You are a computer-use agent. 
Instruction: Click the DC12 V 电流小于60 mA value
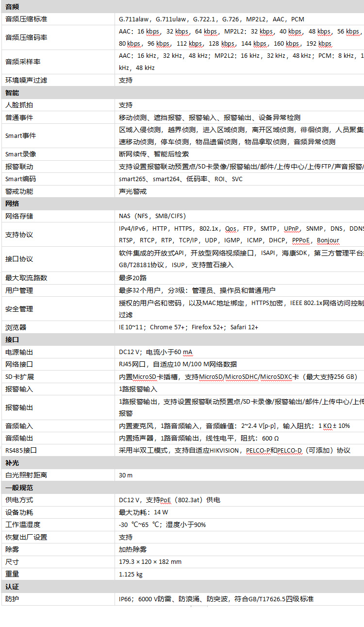pyautogui.click(x=157, y=352)
